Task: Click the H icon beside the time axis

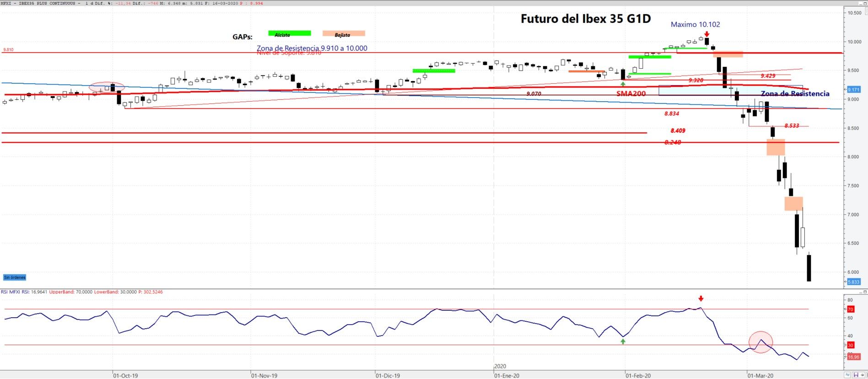Action: [x=856, y=375]
